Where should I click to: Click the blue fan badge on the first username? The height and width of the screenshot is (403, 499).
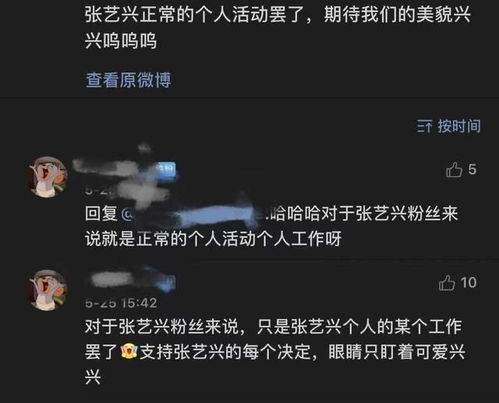pyautogui.click(x=167, y=169)
